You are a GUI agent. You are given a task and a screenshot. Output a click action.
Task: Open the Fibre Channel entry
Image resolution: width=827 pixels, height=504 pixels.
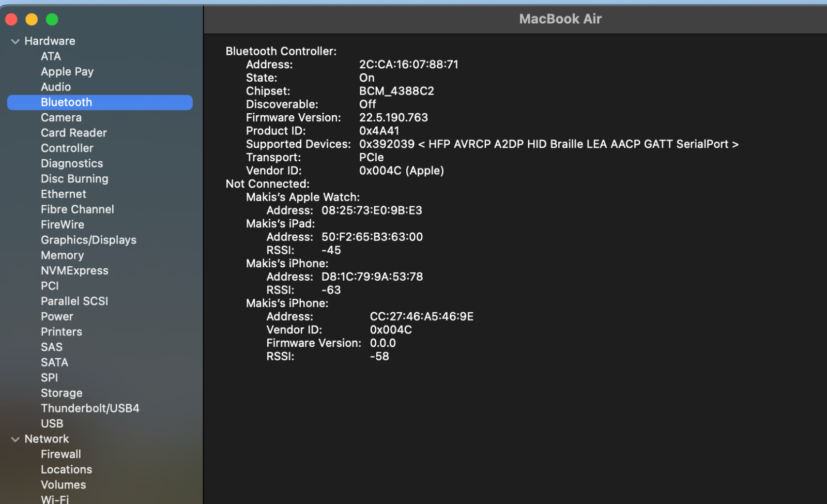click(78, 209)
